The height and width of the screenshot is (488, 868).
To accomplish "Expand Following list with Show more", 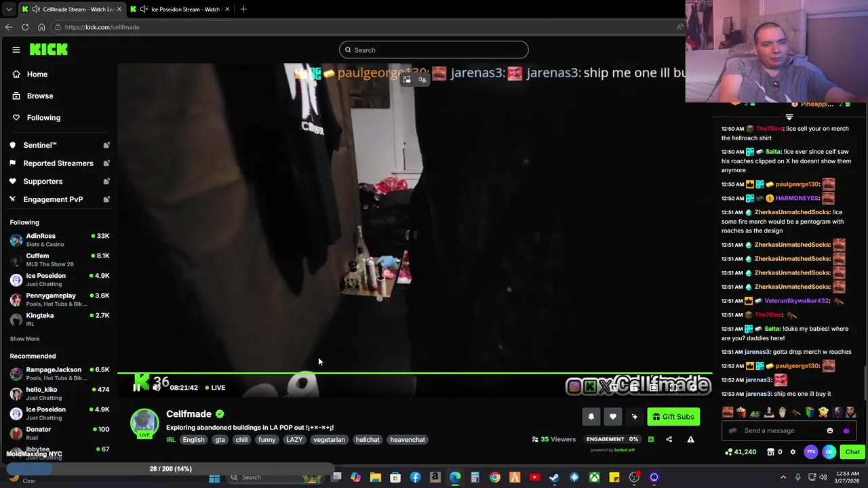I will point(24,339).
